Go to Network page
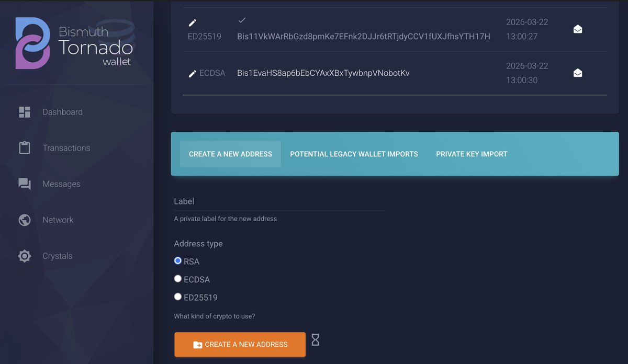 [58, 220]
